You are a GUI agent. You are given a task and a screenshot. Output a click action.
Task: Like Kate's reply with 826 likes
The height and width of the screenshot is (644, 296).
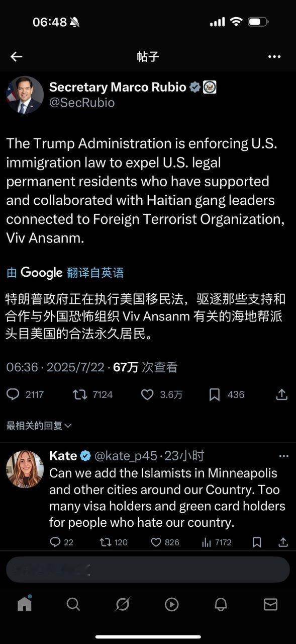coord(156,542)
